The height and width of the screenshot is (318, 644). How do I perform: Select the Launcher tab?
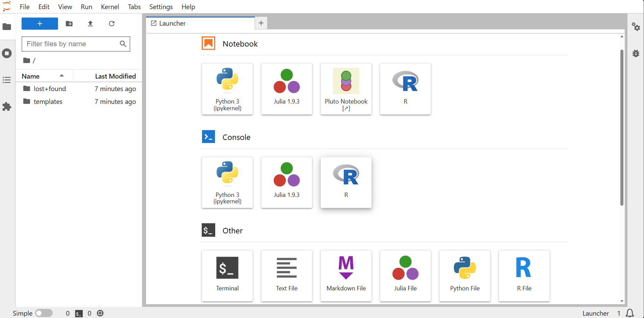(200, 23)
